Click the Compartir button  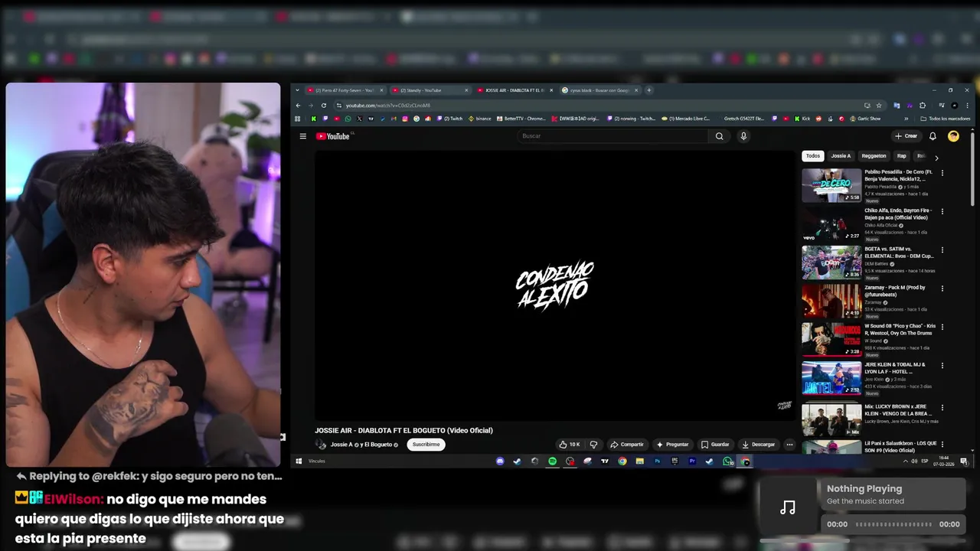point(627,445)
